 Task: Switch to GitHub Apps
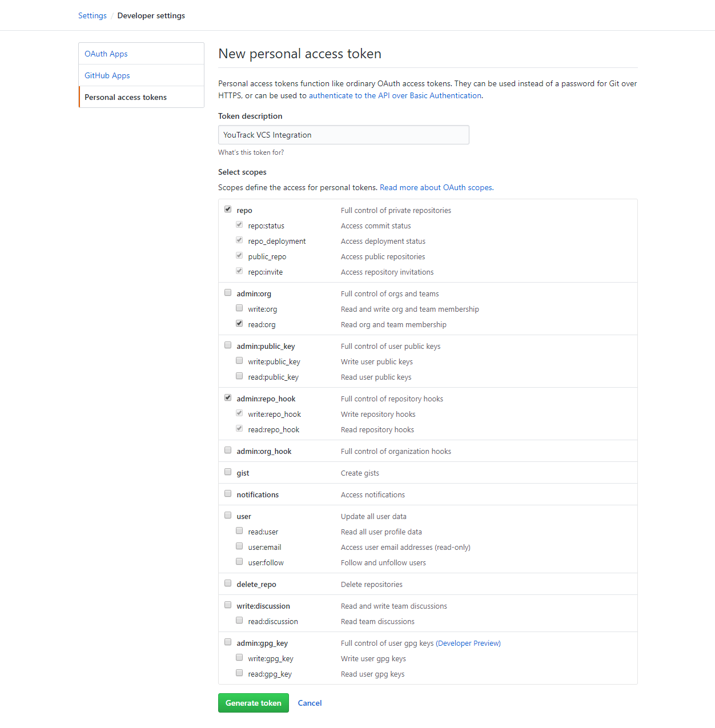(x=107, y=75)
